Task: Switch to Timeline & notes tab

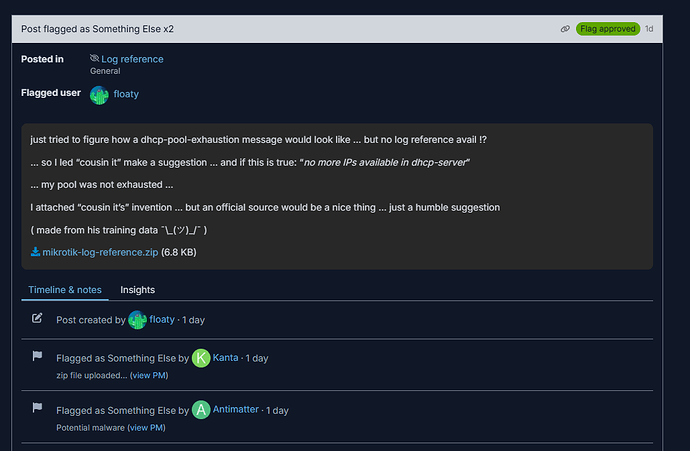Action: [x=65, y=290]
